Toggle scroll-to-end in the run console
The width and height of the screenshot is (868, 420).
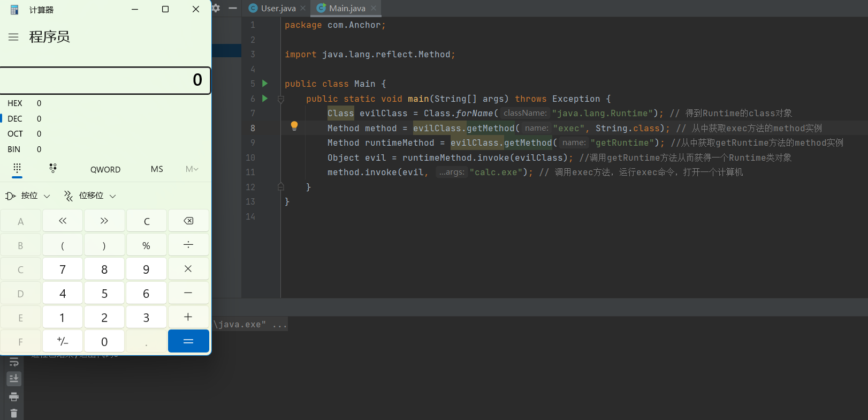coord(14,379)
